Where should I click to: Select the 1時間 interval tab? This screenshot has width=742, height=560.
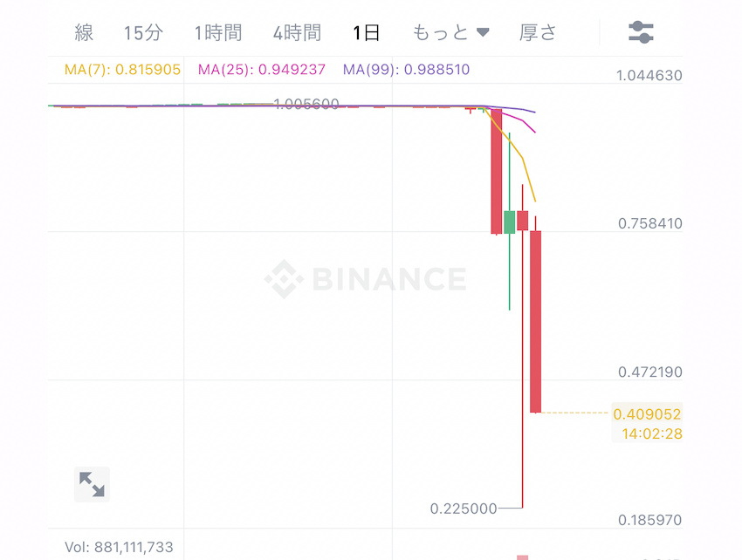coord(218,32)
